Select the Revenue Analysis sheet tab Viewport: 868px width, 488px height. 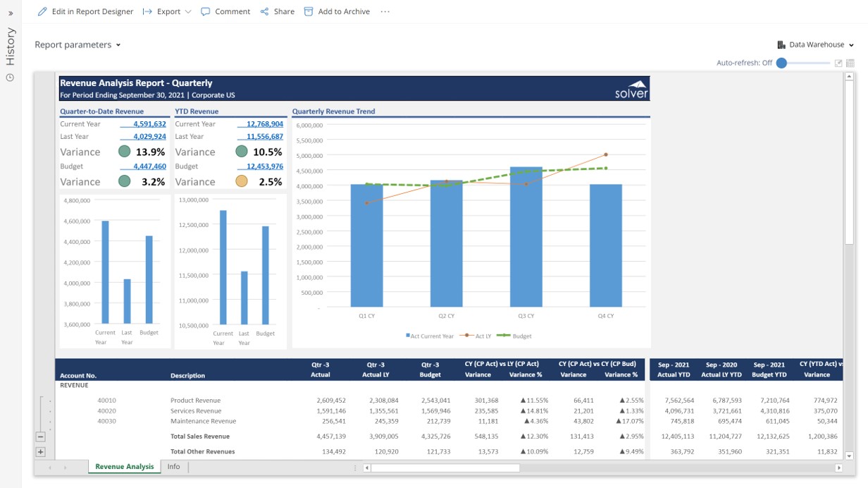[x=124, y=467]
